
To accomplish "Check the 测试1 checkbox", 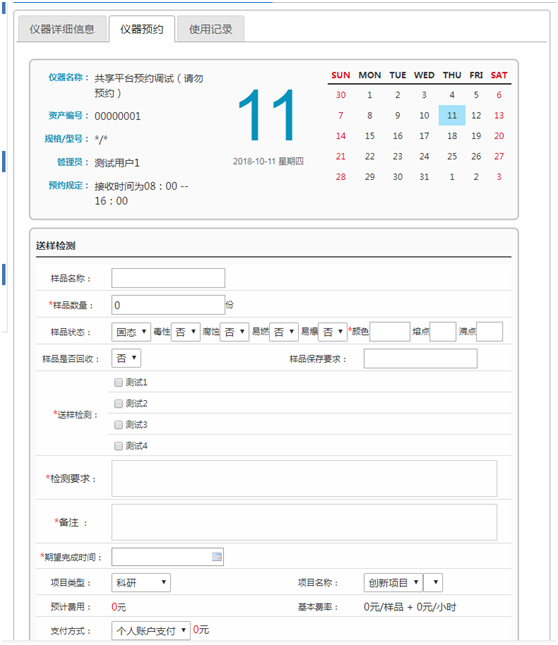I will point(118,383).
